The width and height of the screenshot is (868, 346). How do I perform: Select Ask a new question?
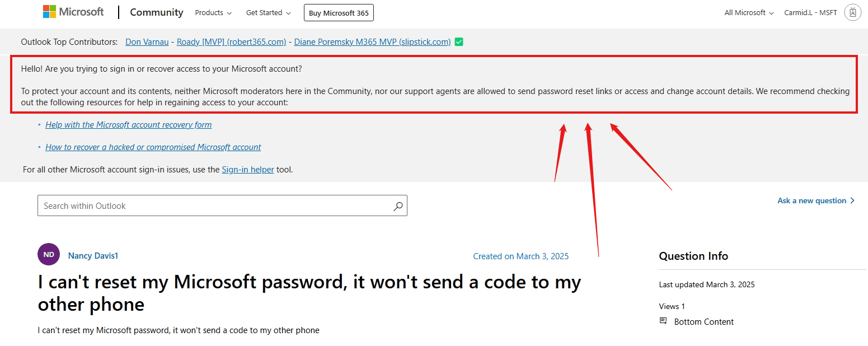click(810, 200)
